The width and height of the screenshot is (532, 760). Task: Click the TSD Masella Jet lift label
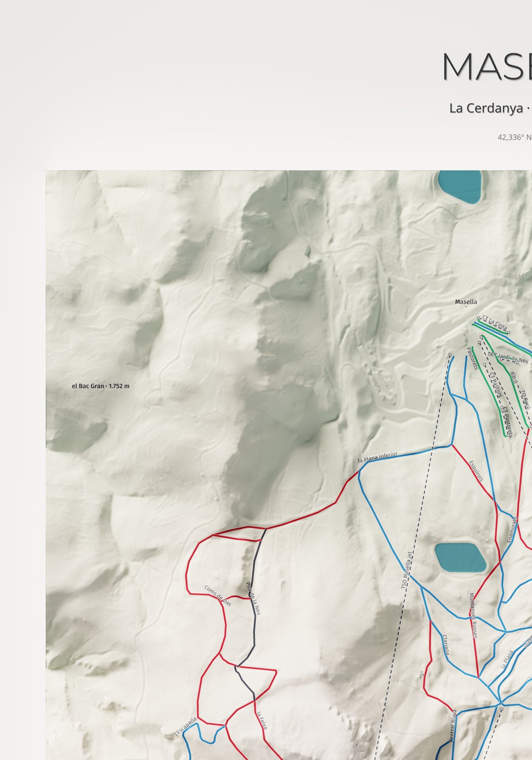point(407,571)
